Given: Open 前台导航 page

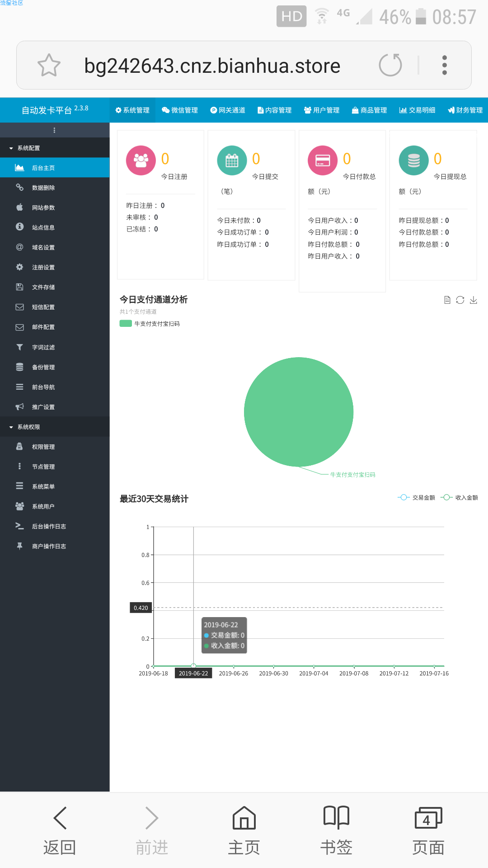Looking at the screenshot, I should click(55, 387).
